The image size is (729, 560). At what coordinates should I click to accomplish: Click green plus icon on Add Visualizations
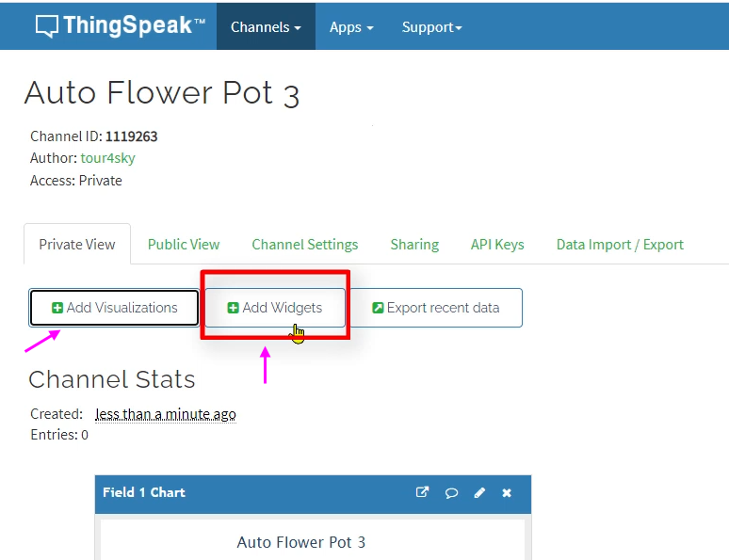click(57, 308)
